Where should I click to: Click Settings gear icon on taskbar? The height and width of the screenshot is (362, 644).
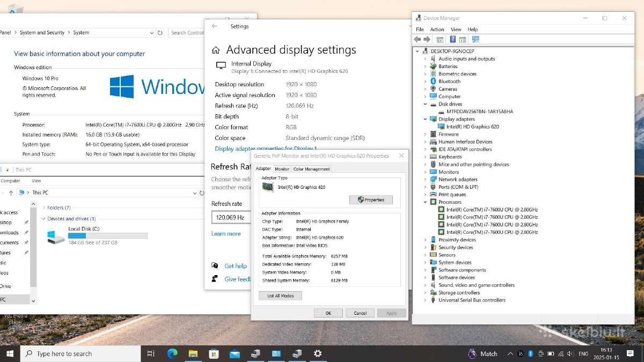click(x=318, y=353)
